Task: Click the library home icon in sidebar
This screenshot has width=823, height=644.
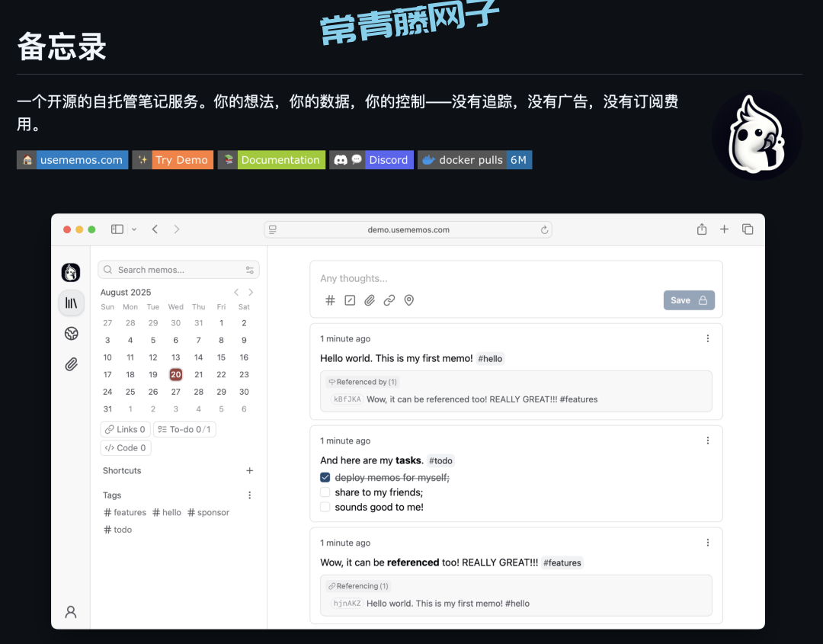Action: (x=71, y=303)
